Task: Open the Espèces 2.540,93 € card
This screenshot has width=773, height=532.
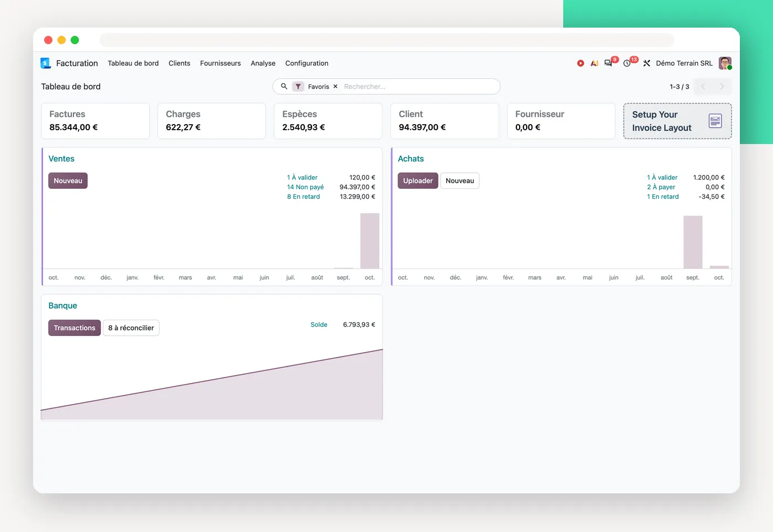Action: pyautogui.click(x=329, y=121)
